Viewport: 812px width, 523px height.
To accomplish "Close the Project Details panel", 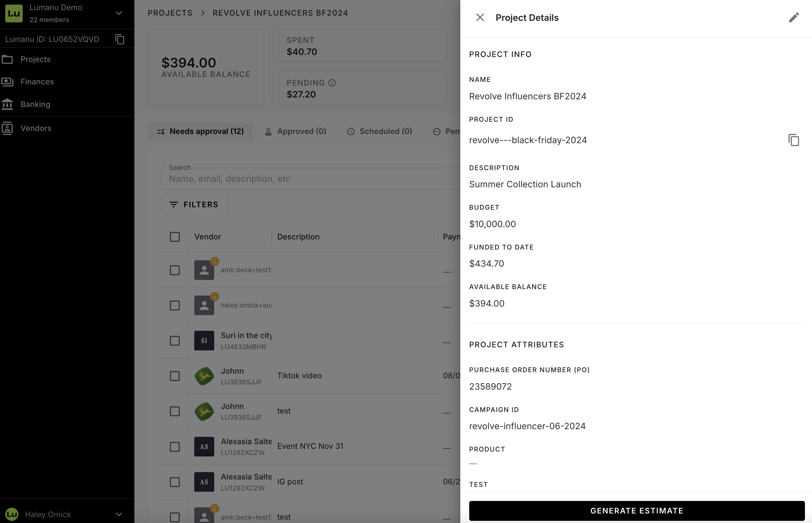I will 480,18.
